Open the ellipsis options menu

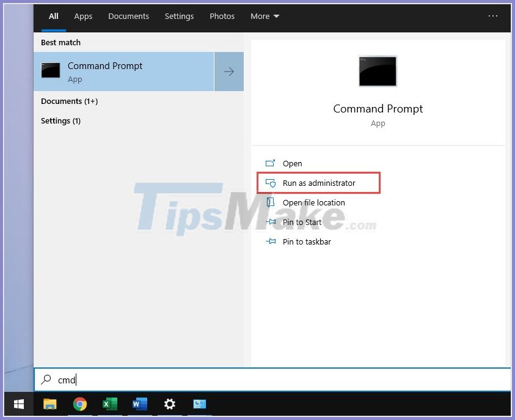[x=493, y=15]
